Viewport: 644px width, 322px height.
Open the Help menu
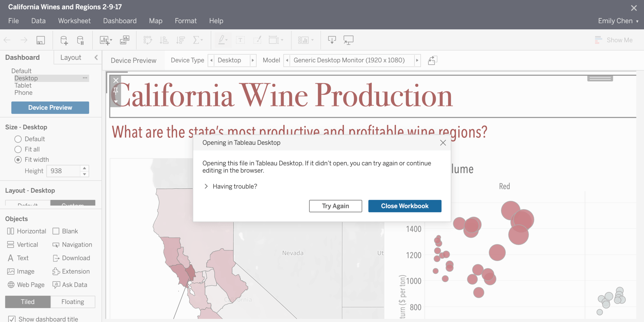coord(216,21)
